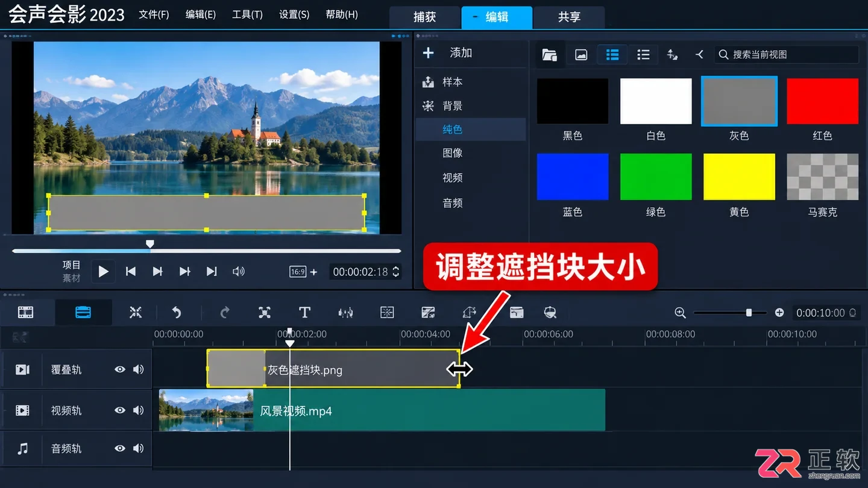This screenshot has height=488, width=868.
Task: Click the drone-shaped icon right of redo
Action: [264, 312]
